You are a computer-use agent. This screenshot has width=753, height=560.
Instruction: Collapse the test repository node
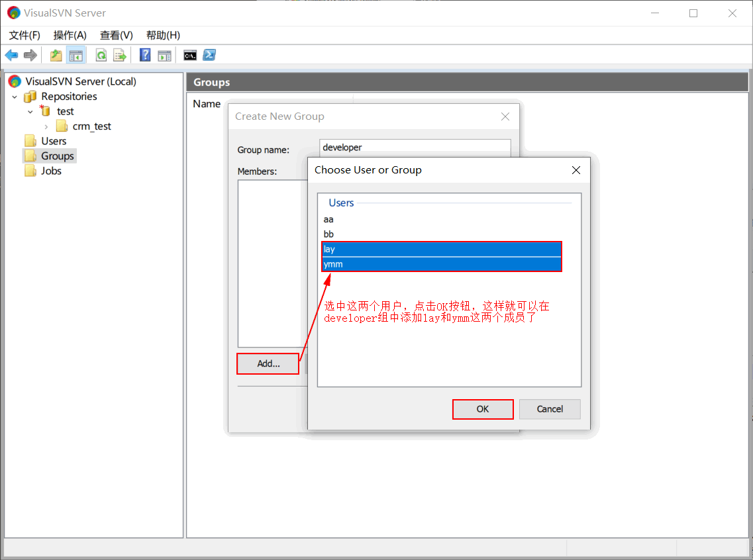click(30, 112)
